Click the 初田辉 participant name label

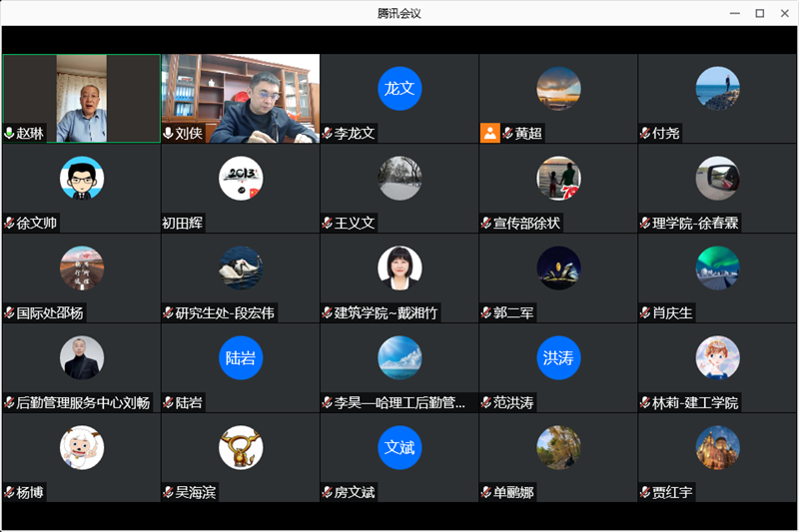[x=183, y=223]
